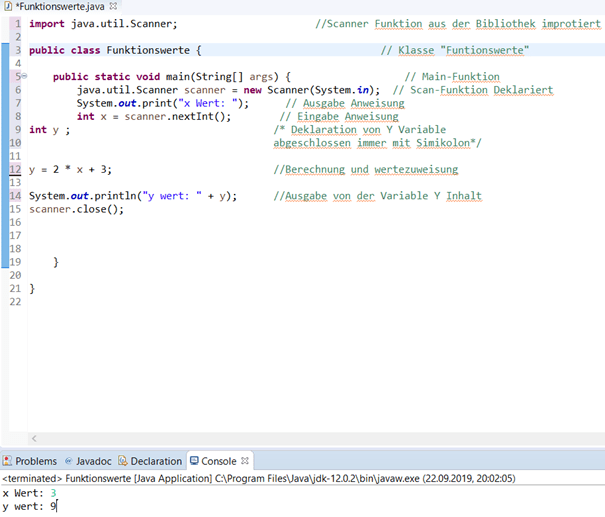Image resolution: width=605 pixels, height=517 pixels.
Task: Click the Java file icon on editor tab
Action: [x=7, y=6]
